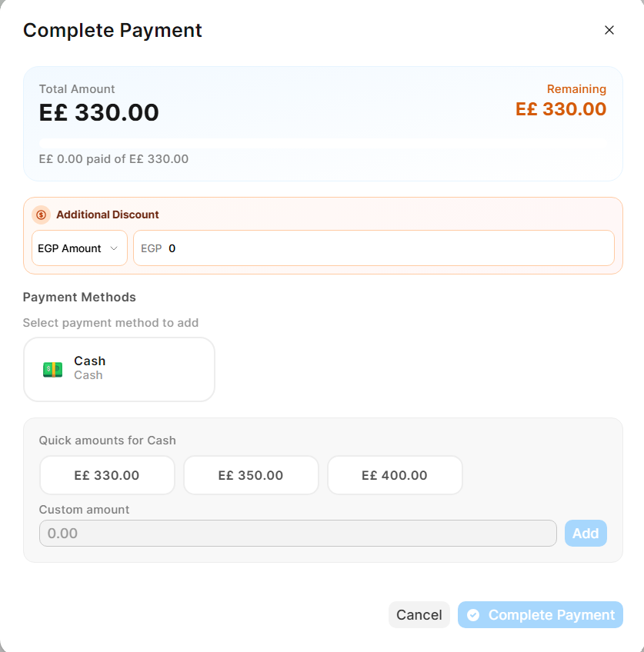Click the Complete Payment button

tap(540, 615)
